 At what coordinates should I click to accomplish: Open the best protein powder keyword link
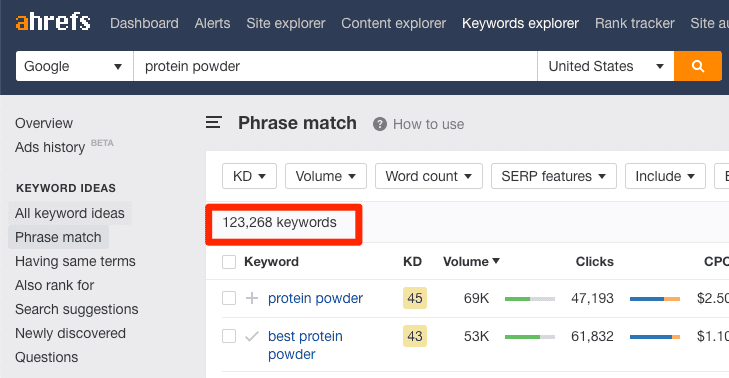point(305,345)
